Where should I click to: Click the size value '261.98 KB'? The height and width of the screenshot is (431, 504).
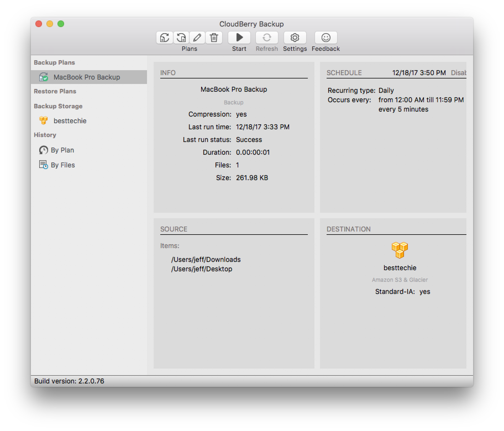pos(252,178)
